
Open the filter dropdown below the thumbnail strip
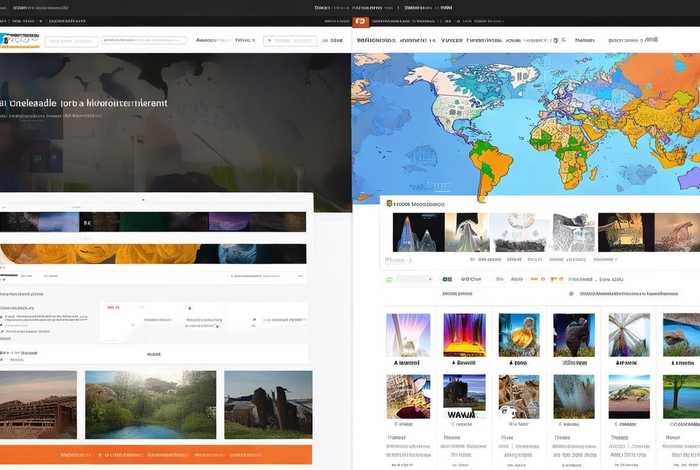click(415, 280)
